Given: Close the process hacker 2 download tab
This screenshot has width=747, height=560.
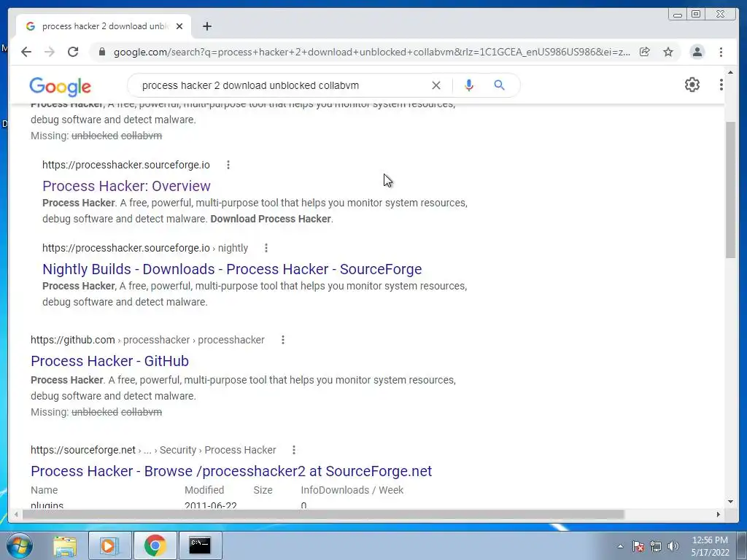Looking at the screenshot, I should click(179, 26).
